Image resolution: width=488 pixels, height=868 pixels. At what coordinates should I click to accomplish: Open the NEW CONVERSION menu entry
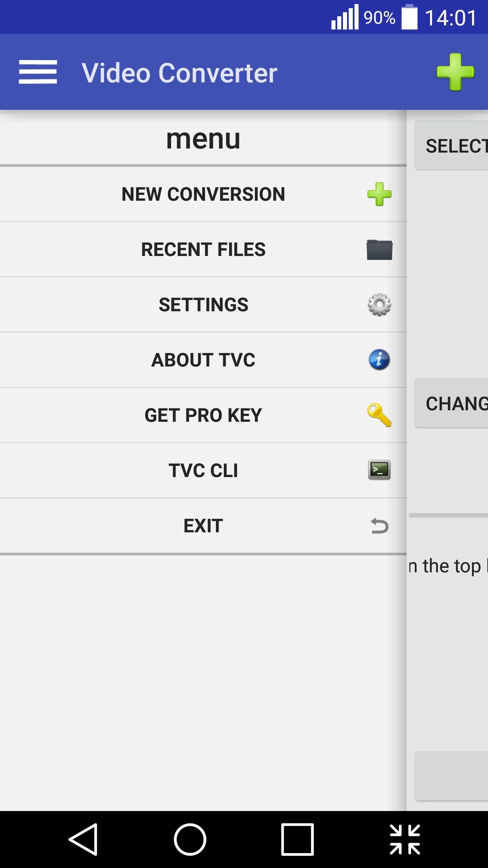pos(203,194)
